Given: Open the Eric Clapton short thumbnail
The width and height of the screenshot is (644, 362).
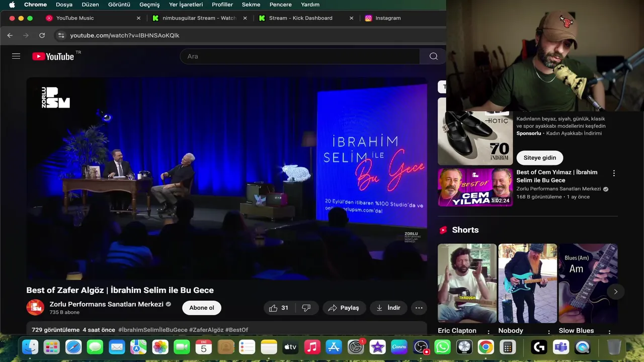Looking at the screenshot, I should click(x=467, y=283).
